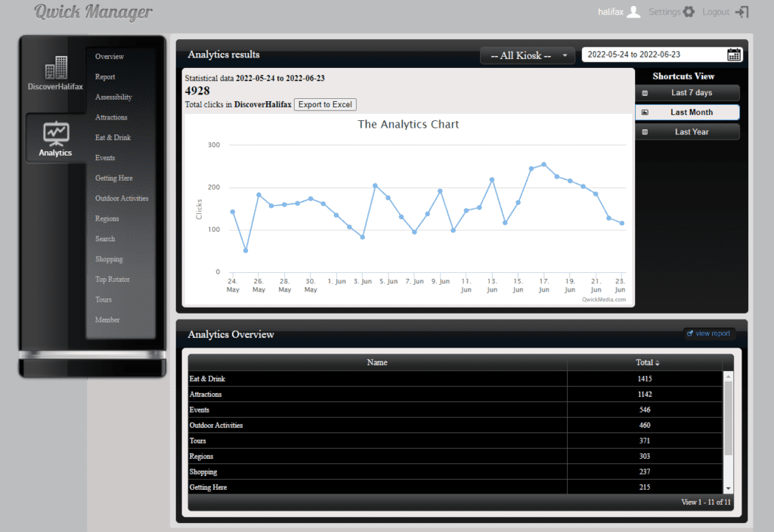Click the date range input field

(650, 54)
